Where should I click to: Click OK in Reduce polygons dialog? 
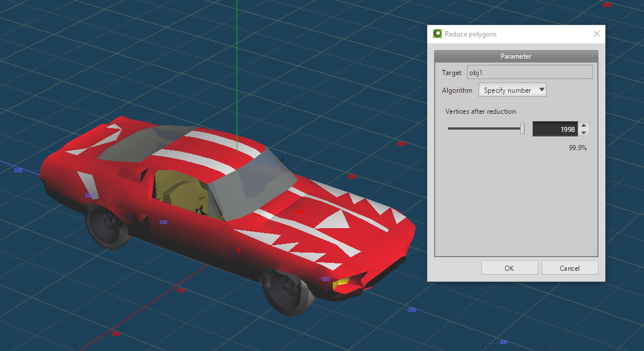pyautogui.click(x=509, y=268)
